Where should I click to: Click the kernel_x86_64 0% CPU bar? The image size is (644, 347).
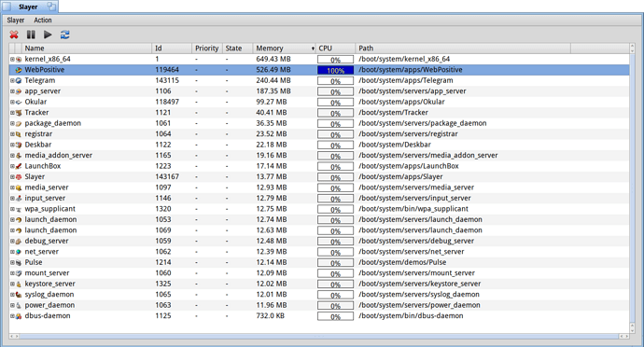tap(335, 60)
